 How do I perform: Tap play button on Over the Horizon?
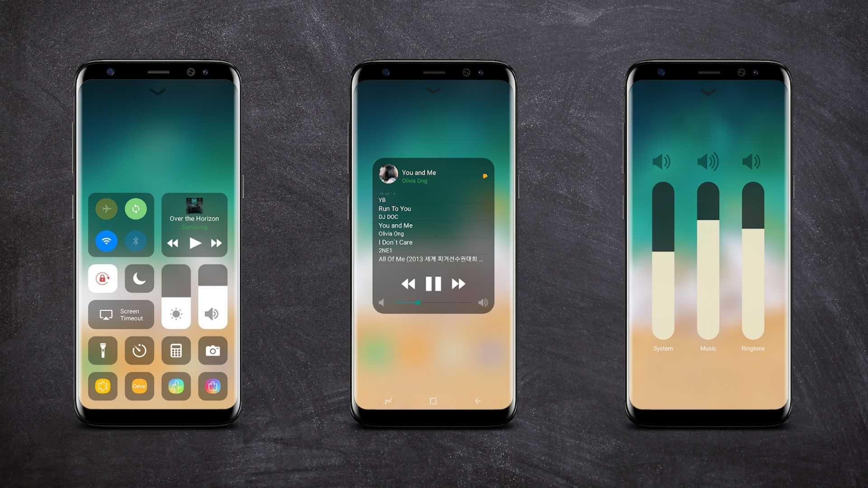click(196, 243)
